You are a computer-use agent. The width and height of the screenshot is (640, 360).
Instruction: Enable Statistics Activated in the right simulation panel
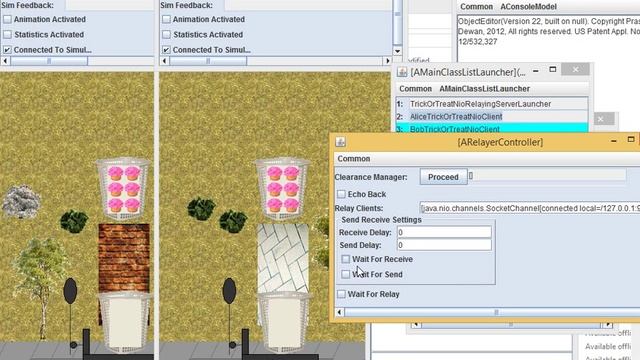tap(166, 35)
